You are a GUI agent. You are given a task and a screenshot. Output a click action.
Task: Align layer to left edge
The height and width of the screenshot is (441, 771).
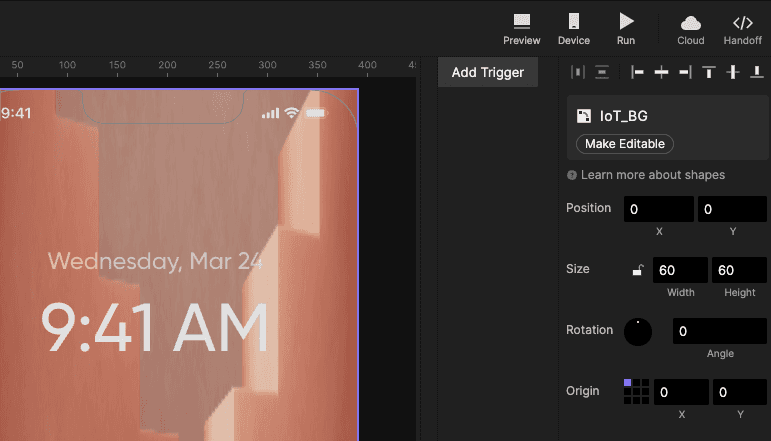click(x=637, y=72)
